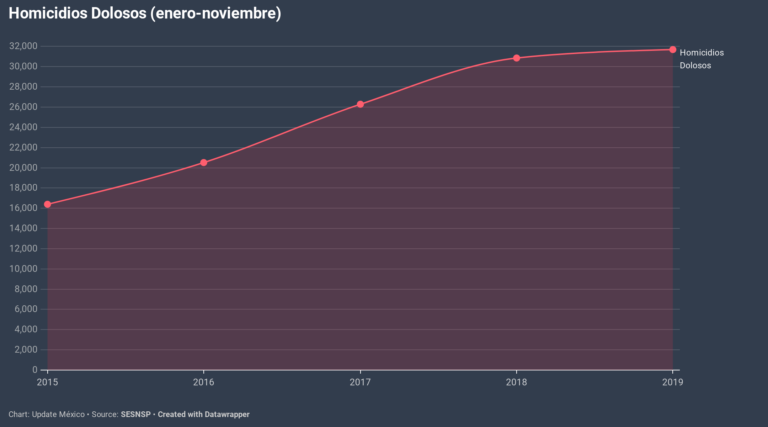Click the Homicidios Dolosos series label
Viewport: 768px width, 427px height.
701,59
